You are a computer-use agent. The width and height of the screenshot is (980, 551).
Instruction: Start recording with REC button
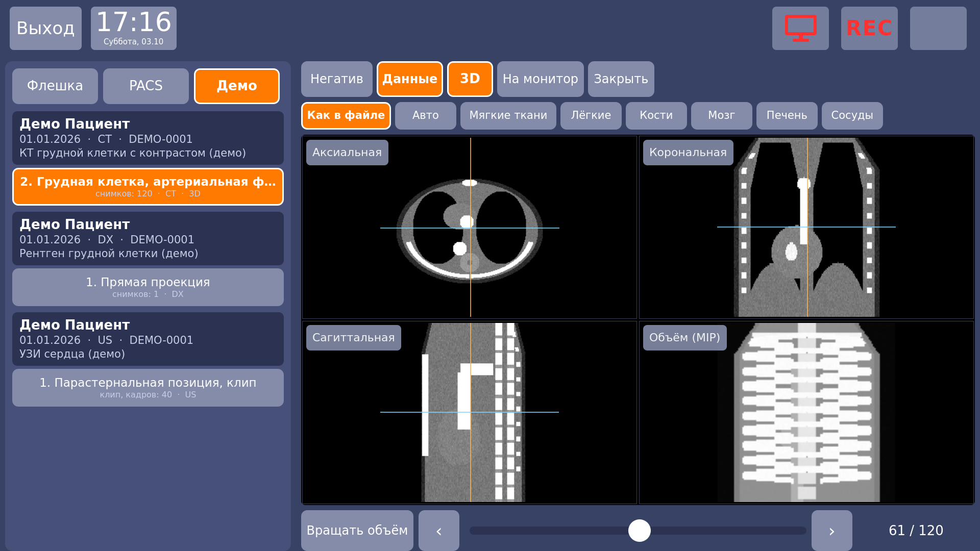[869, 28]
